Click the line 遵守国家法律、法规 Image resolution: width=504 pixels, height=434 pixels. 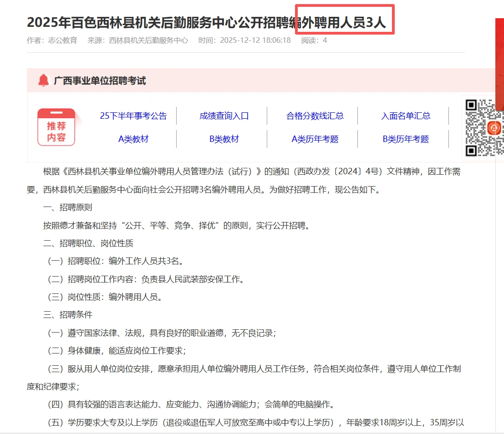click(x=162, y=333)
